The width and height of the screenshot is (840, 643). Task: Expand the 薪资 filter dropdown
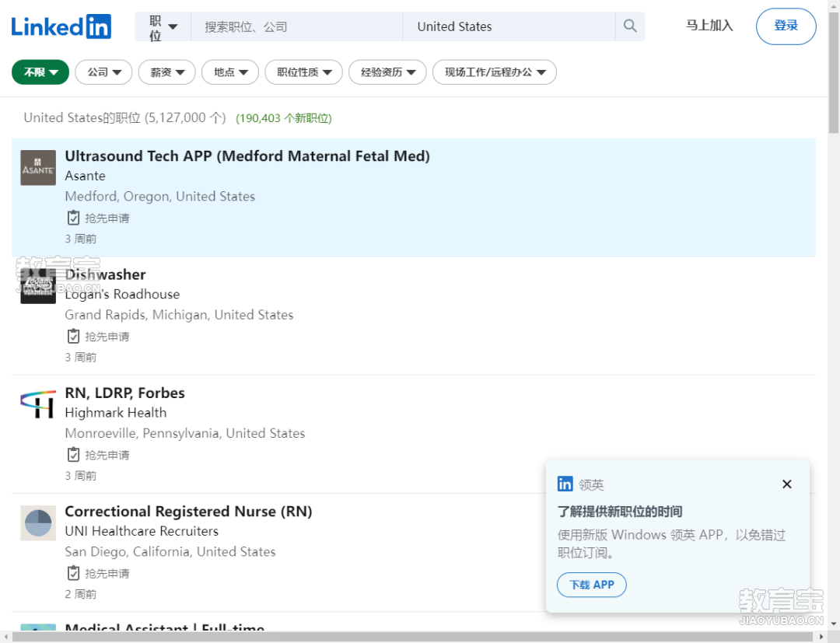167,72
